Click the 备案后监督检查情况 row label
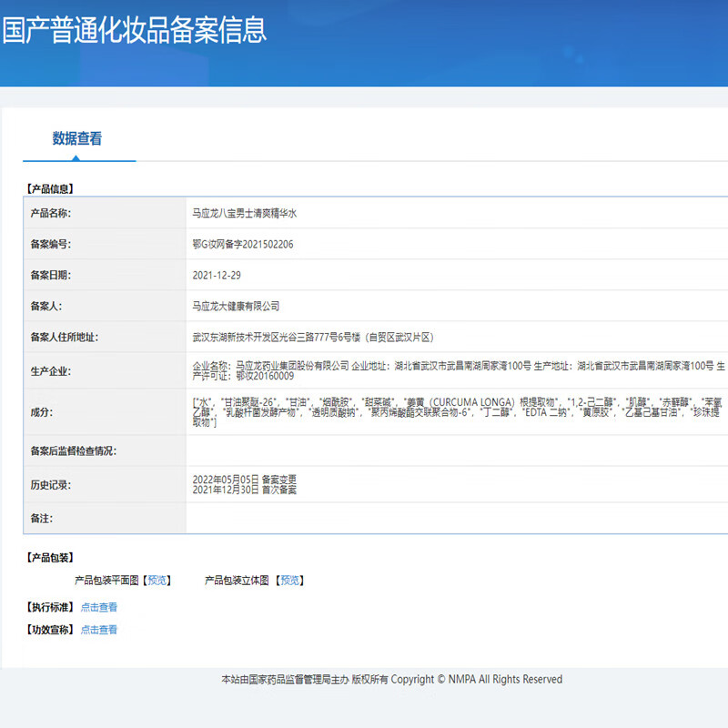This screenshot has width=728, height=728. click(x=74, y=450)
